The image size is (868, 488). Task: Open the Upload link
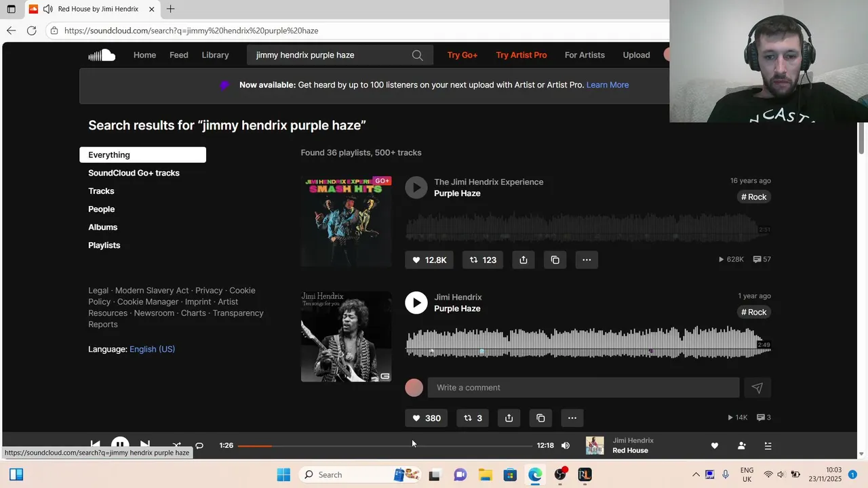click(x=636, y=55)
